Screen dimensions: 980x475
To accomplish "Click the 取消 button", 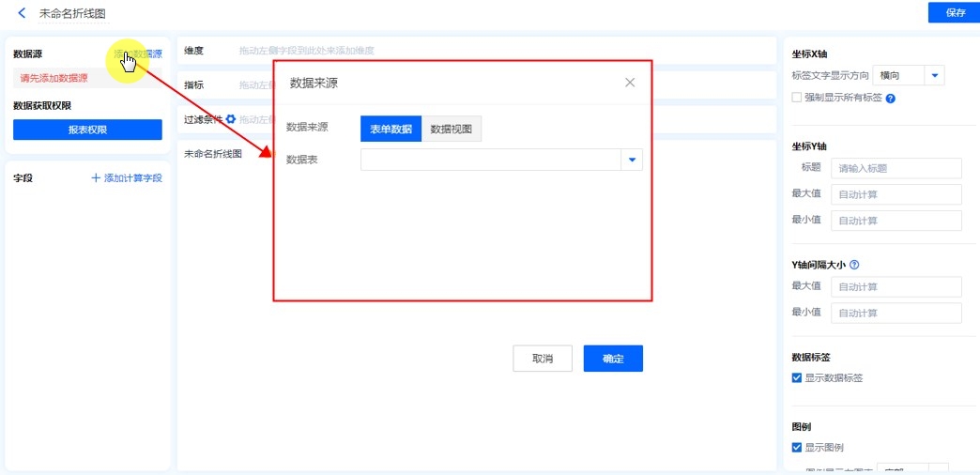I will pyautogui.click(x=542, y=359).
